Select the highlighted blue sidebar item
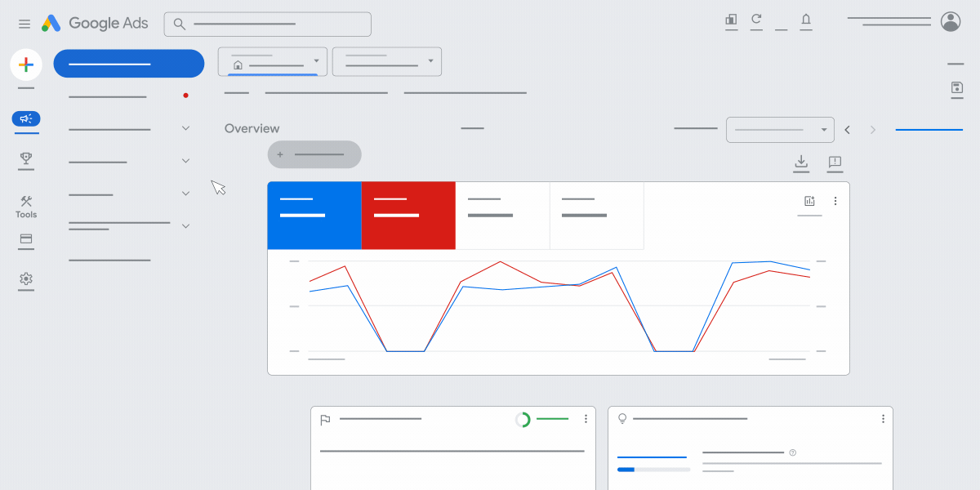 [129, 64]
